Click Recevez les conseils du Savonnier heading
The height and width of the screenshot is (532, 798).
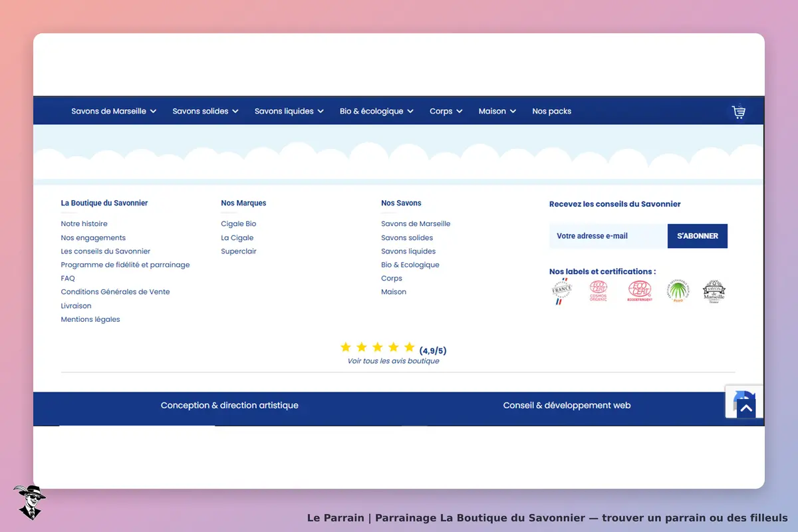pyautogui.click(x=615, y=204)
